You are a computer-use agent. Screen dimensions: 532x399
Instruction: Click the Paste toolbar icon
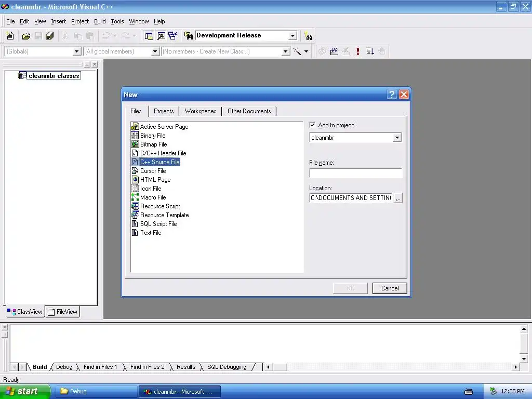[90, 36]
